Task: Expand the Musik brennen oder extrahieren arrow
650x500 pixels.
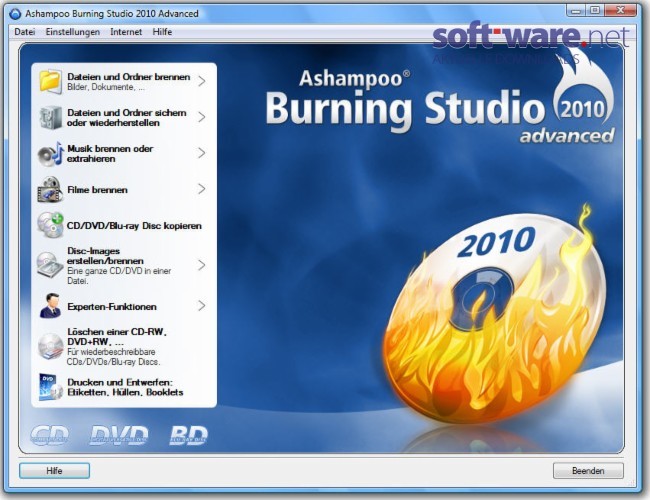Action: click(x=202, y=153)
